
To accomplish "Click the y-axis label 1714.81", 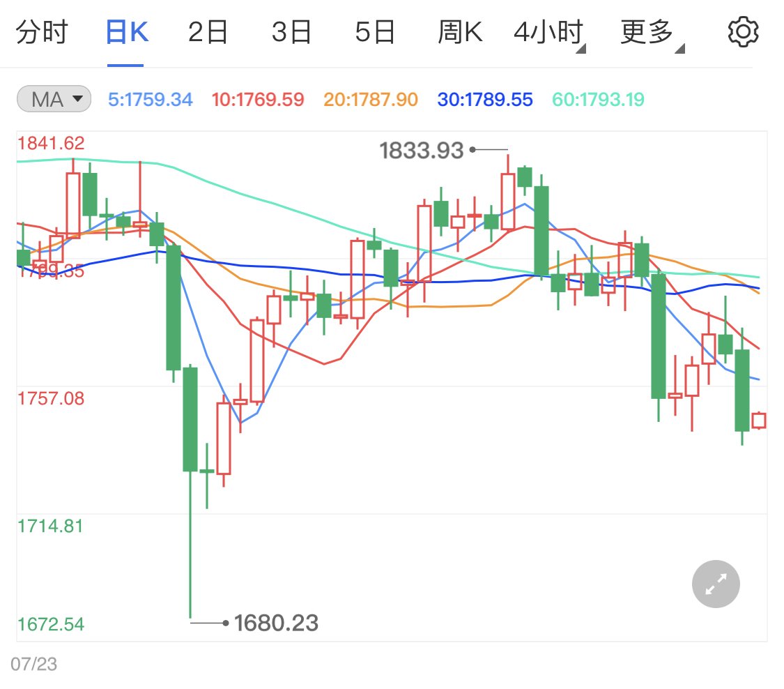I will (50, 527).
